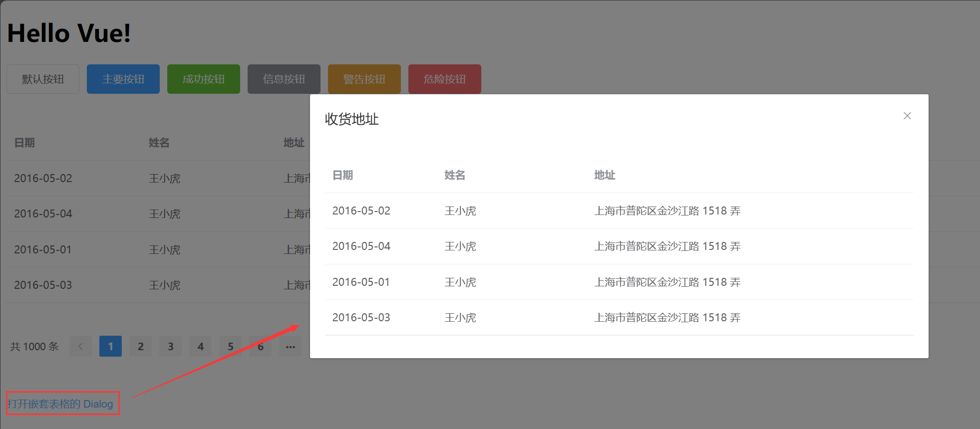Select page 3 in pagination
The width and height of the screenshot is (980, 429).
point(170,346)
